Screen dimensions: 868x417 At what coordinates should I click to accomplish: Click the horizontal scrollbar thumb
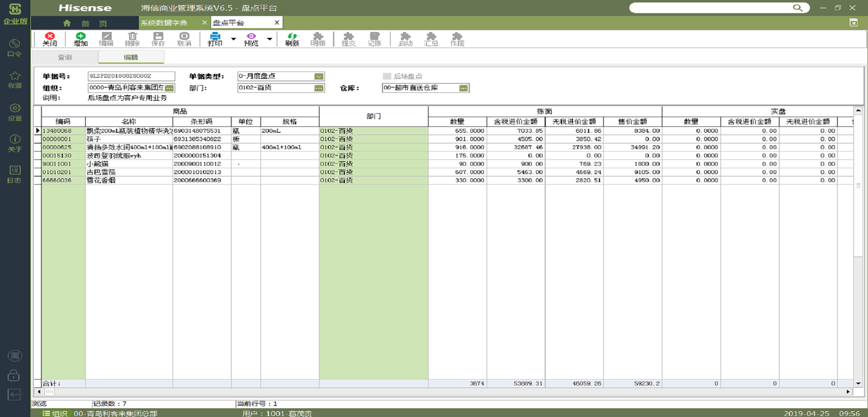click(49, 392)
